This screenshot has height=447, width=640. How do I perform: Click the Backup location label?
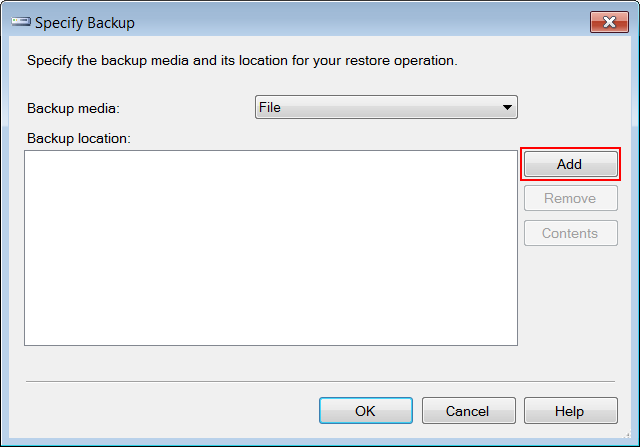click(79, 138)
